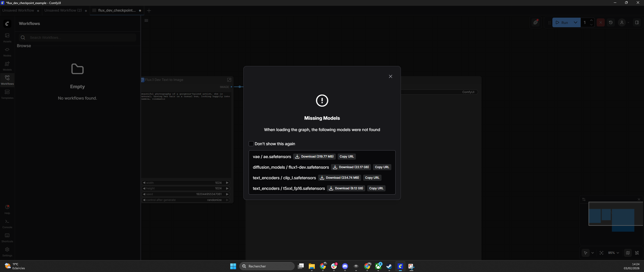Expand the user account dropdown

[x=628, y=22]
